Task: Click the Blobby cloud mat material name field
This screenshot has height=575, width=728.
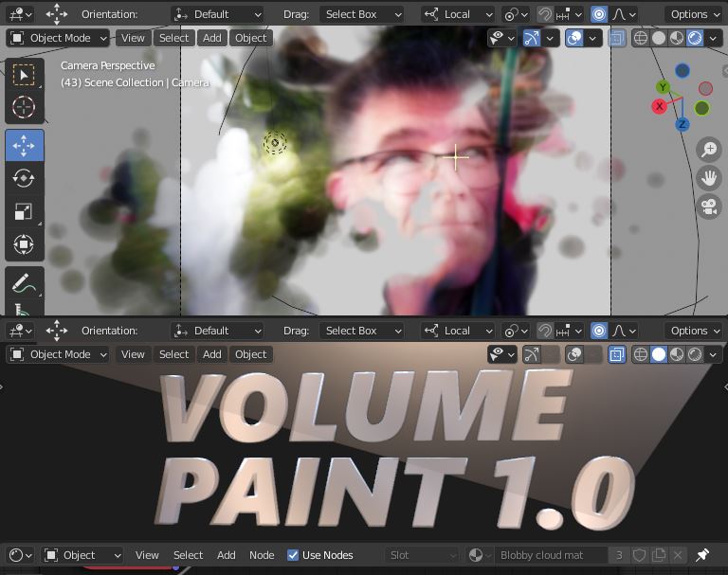Action: (x=551, y=555)
